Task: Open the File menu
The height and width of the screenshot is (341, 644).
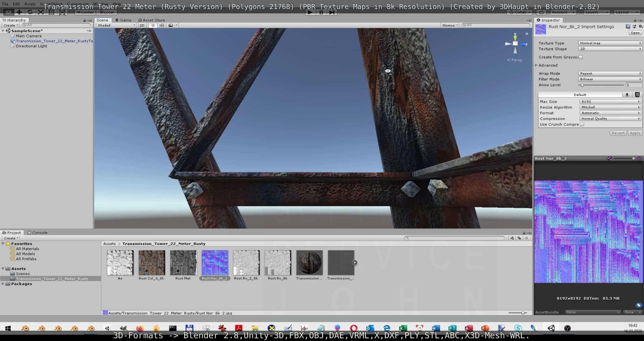Action: [x=5, y=4]
